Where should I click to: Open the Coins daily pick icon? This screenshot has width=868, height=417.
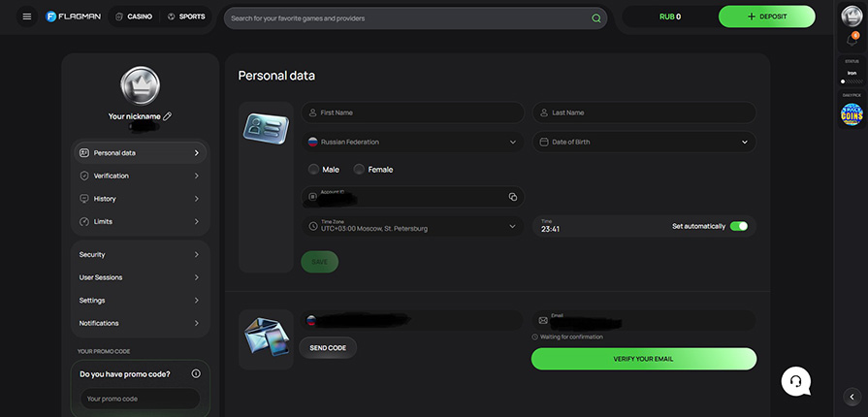click(x=852, y=114)
